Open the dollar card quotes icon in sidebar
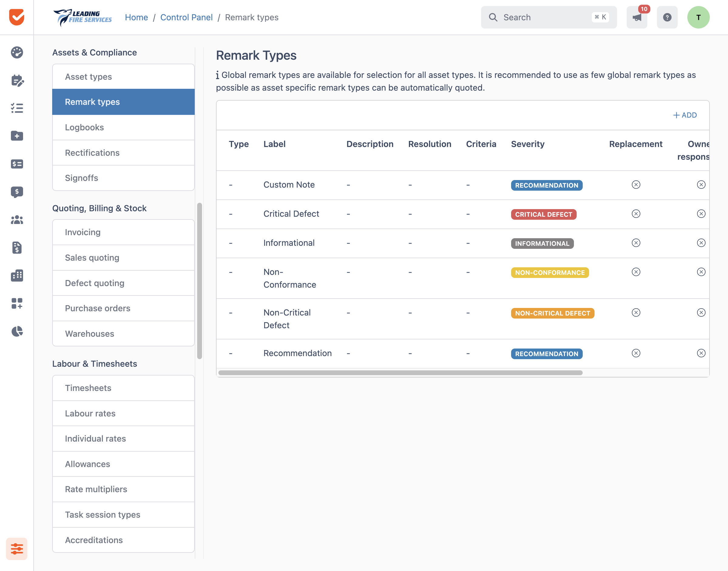The width and height of the screenshot is (728, 571). [17, 164]
